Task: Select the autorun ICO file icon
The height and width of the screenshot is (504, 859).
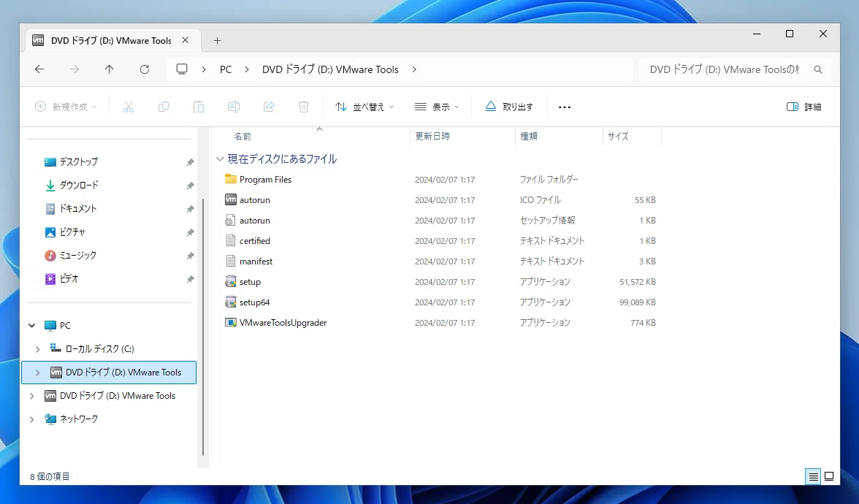Action: (231, 200)
